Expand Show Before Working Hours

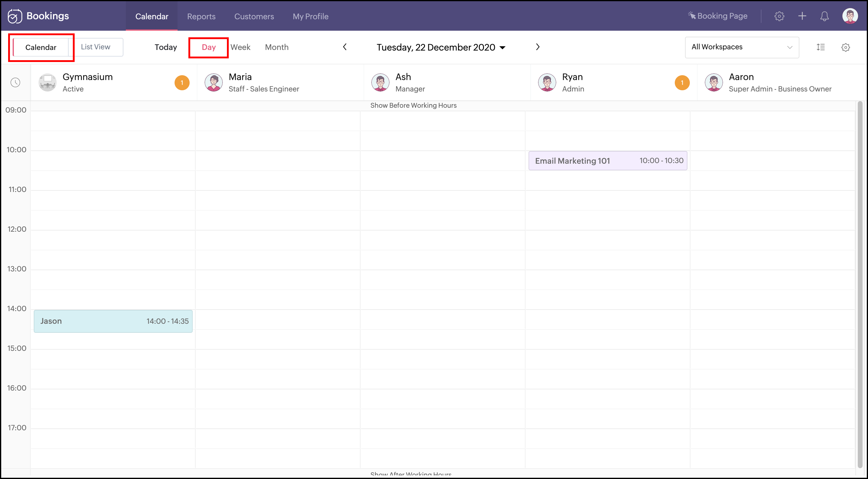[x=413, y=105]
